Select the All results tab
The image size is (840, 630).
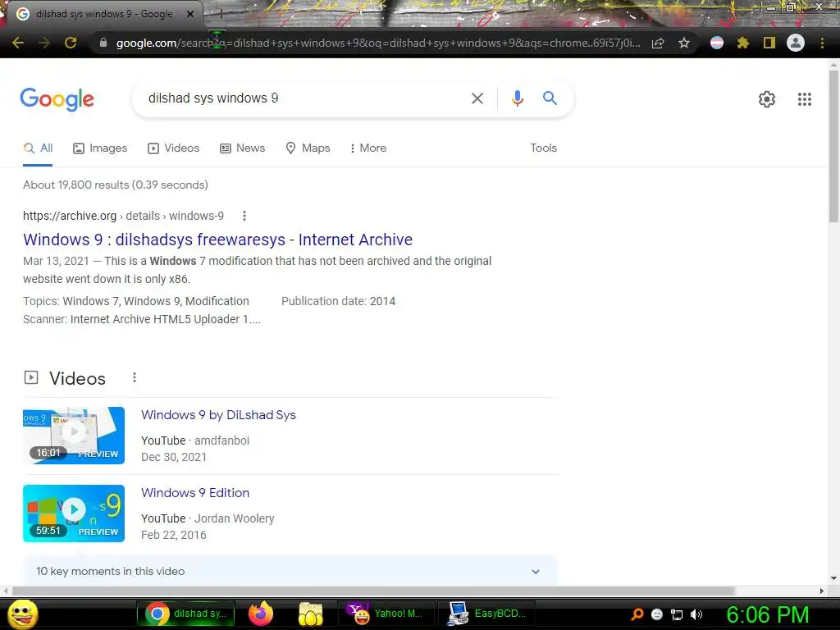pyautogui.click(x=38, y=148)
